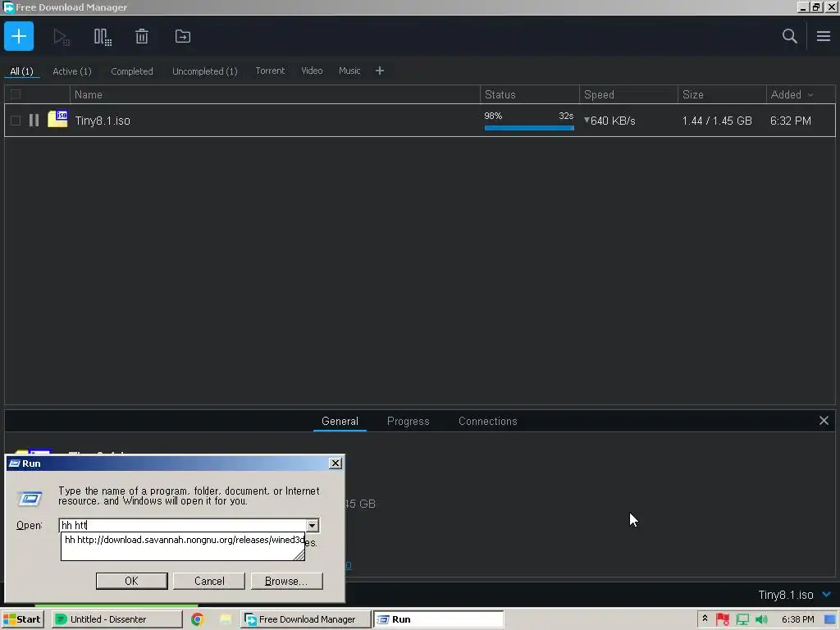The width and height of the screenshot is (840, 630).
Task: Select the Run taskbar button
Action: tap(438, 619)
